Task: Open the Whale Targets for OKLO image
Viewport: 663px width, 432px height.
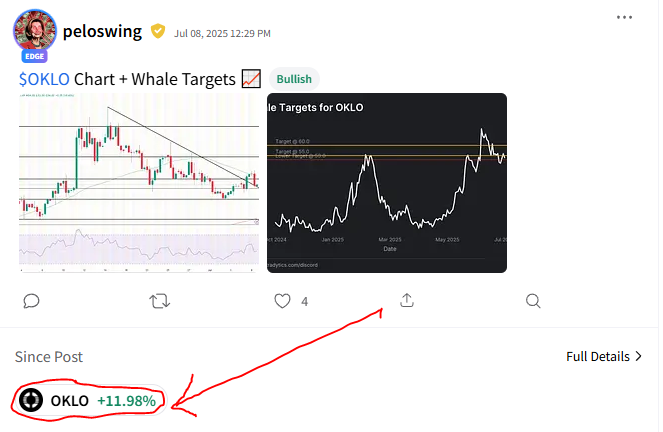Action: coord(387,183)
